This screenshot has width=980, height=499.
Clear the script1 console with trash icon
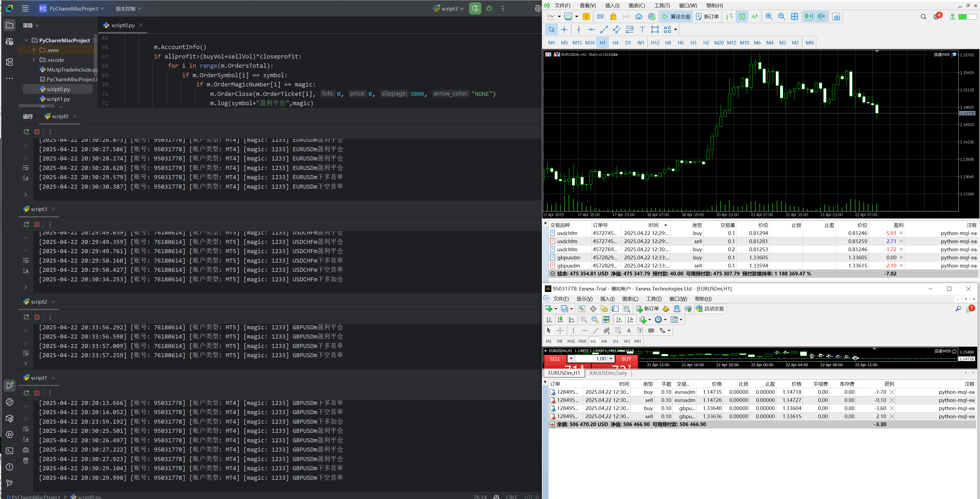pyautogui.click(x=25, y=460)
